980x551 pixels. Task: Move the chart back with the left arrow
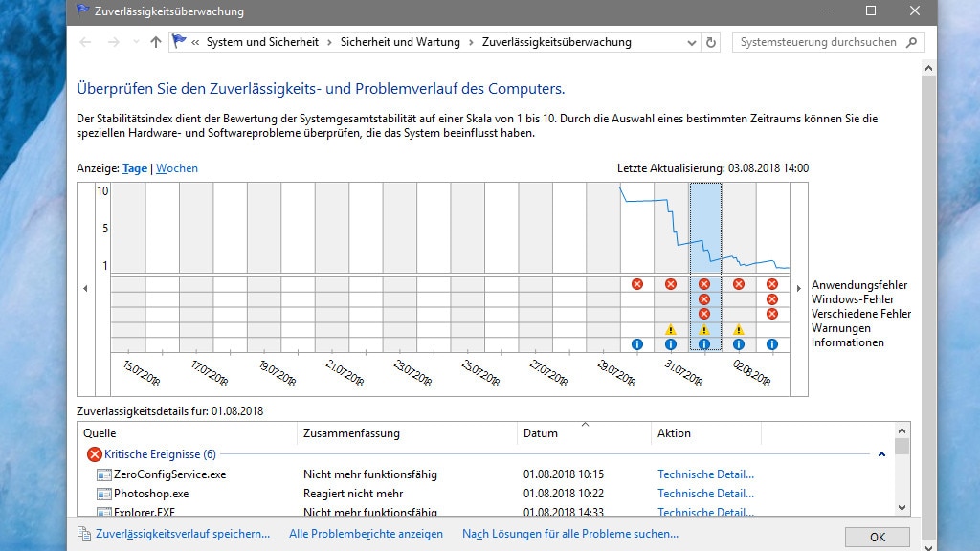pyautogui.click(x=85, y=289)
